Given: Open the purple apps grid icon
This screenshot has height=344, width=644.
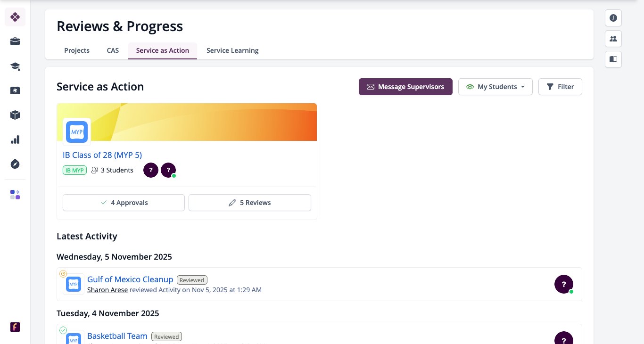Looking at the screenshot, I should (x=15, y=195).
